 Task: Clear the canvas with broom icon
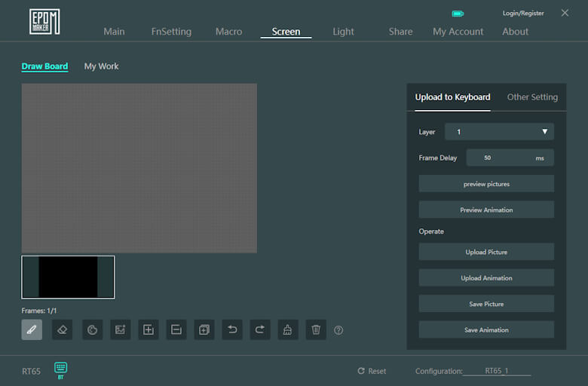[x=288, y=329]
